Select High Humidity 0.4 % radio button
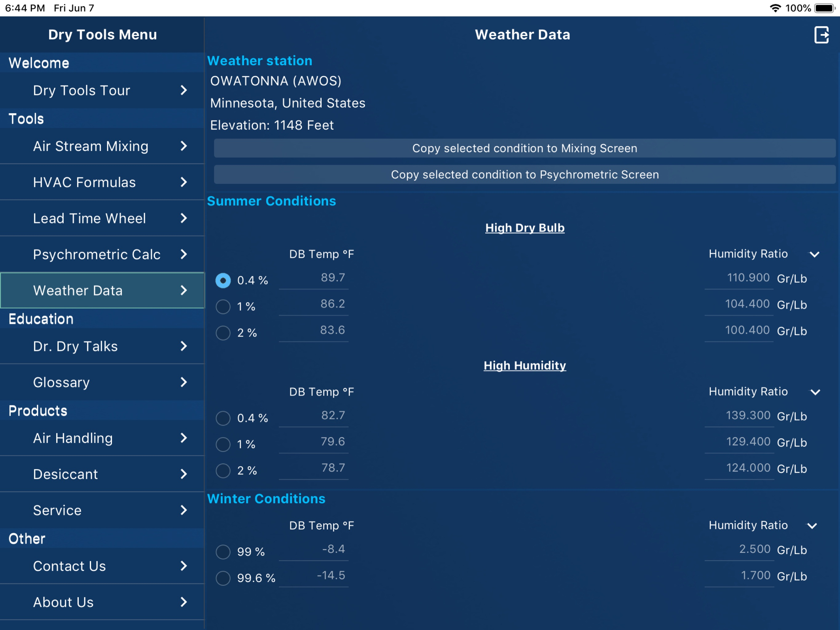The height and width of the screenshot is (630, 840). click(223, 418)
